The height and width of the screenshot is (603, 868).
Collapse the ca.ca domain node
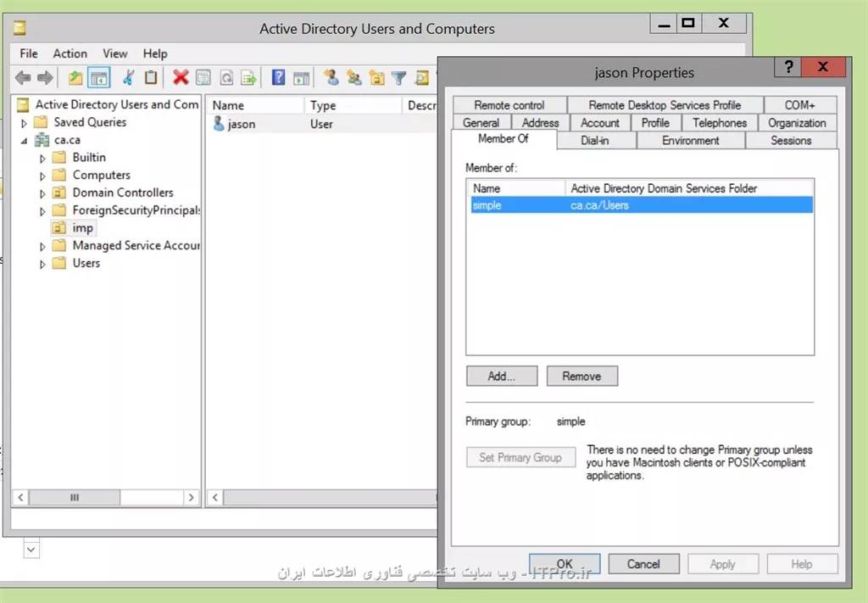click(24, 141)
